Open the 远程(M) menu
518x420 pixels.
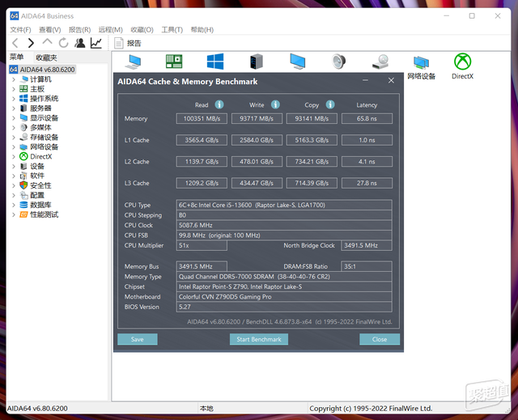(110, 30)
